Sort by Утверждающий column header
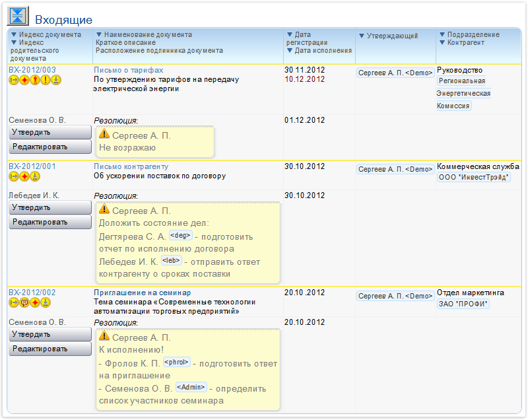This screenshot has width=528, height=420. coord(362,35)
